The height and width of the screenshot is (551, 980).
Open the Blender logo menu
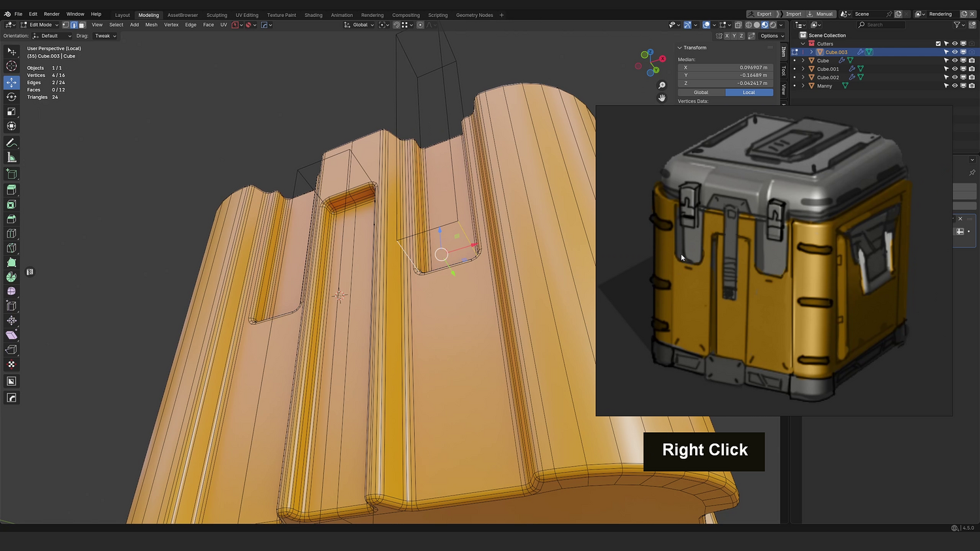tap(7, 14)
